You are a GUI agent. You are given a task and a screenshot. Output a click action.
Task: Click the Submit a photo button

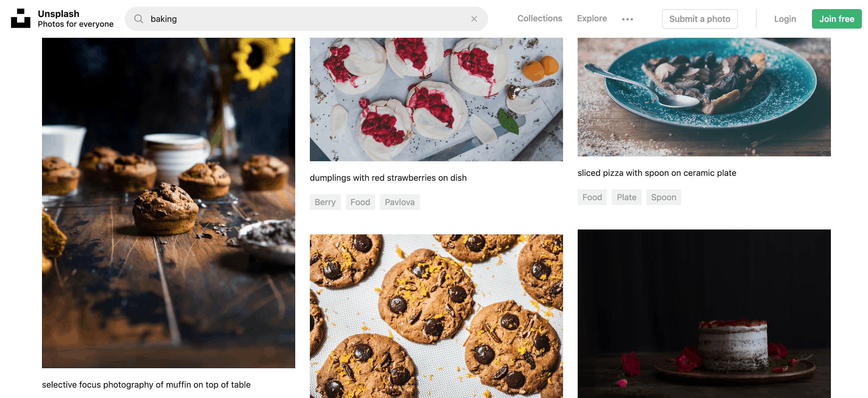coord(700,19)
